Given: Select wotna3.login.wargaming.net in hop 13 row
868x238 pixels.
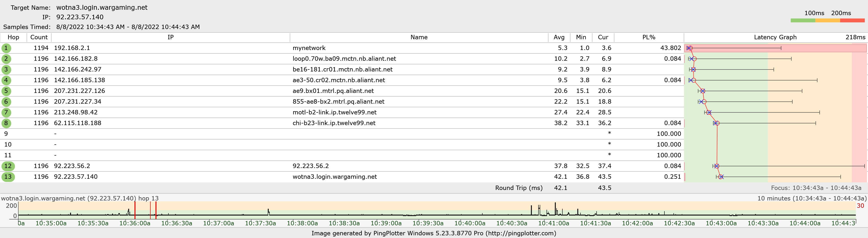Looking at the screenshot, I should coord(335,177).
